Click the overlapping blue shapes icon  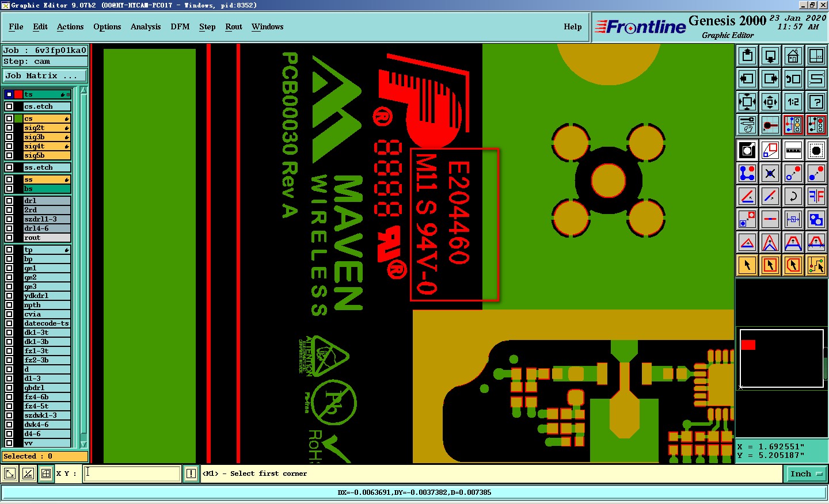pyautogui.click(x=816, y=219)
